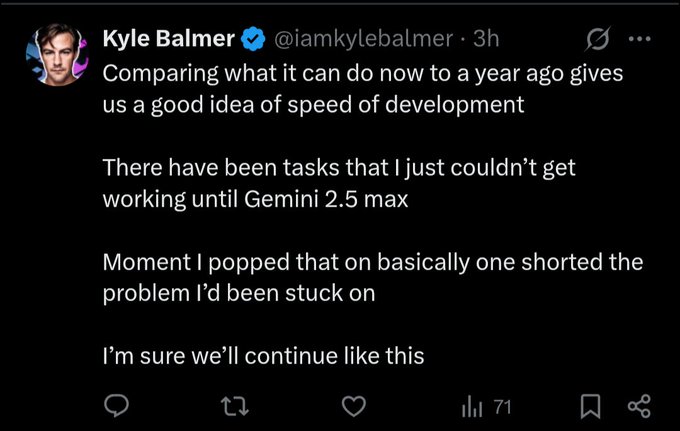Bookmark this post by Kyle Balmer

(590, 406)
